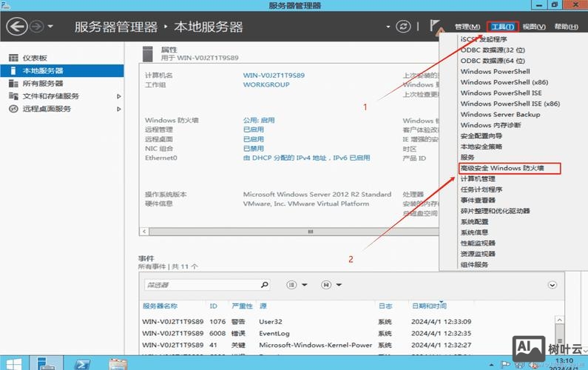Click inside the events 筛选器 filter field
588x370 pixels.
[200, 285]
